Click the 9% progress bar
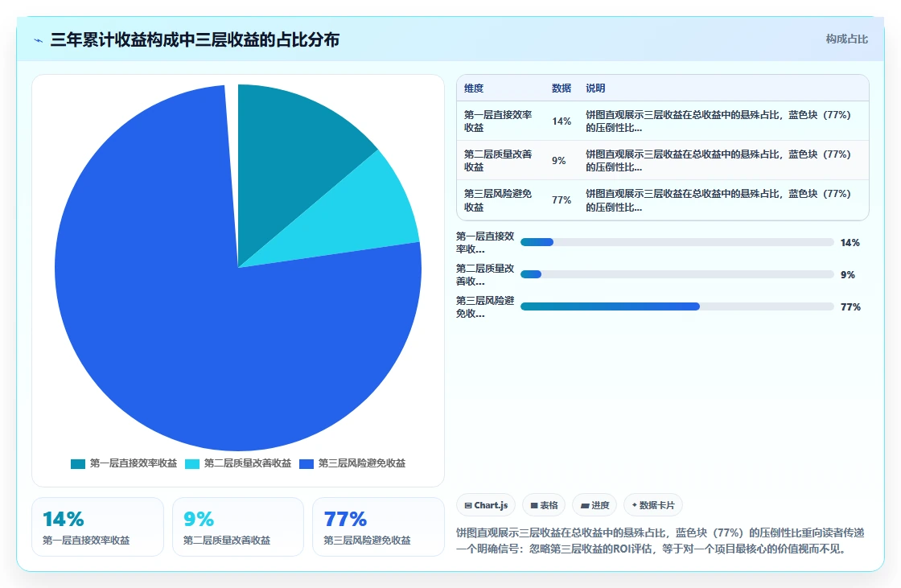The width and height of the screenshot is (901, 588). [x=677, y=275]
